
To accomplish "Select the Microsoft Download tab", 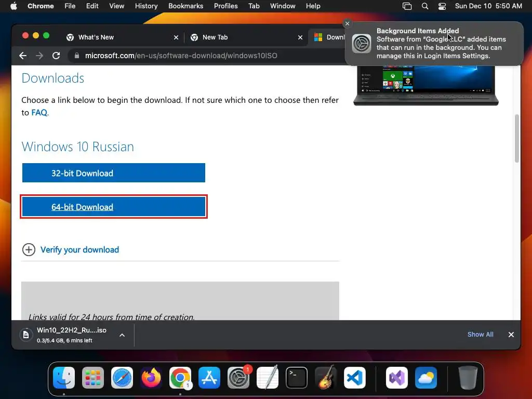I will point(327,37).
